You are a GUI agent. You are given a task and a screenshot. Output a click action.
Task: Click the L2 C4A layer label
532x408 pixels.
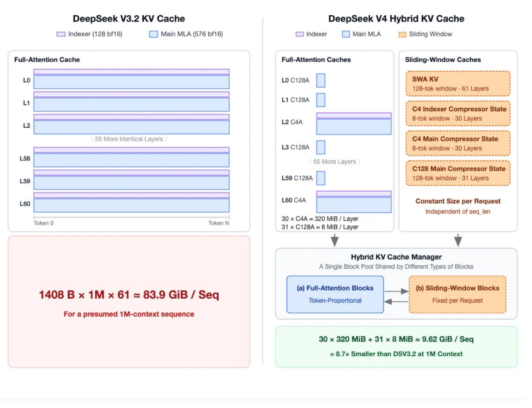click(292, 122)
